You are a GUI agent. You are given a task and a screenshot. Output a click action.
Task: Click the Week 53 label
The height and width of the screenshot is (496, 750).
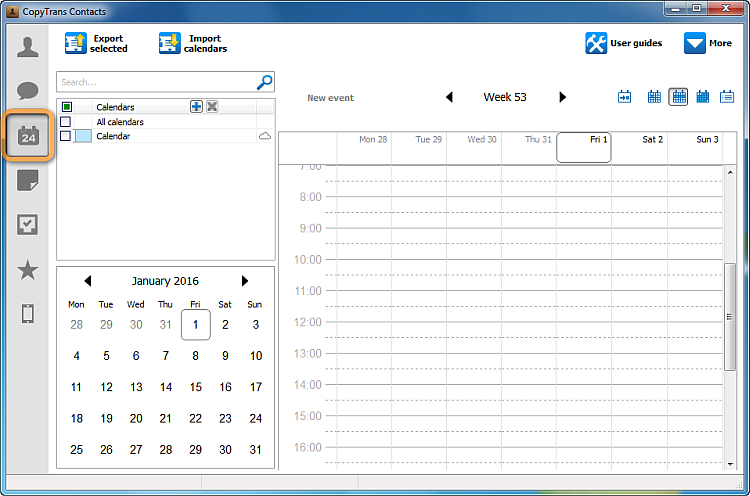pos(505,97)
